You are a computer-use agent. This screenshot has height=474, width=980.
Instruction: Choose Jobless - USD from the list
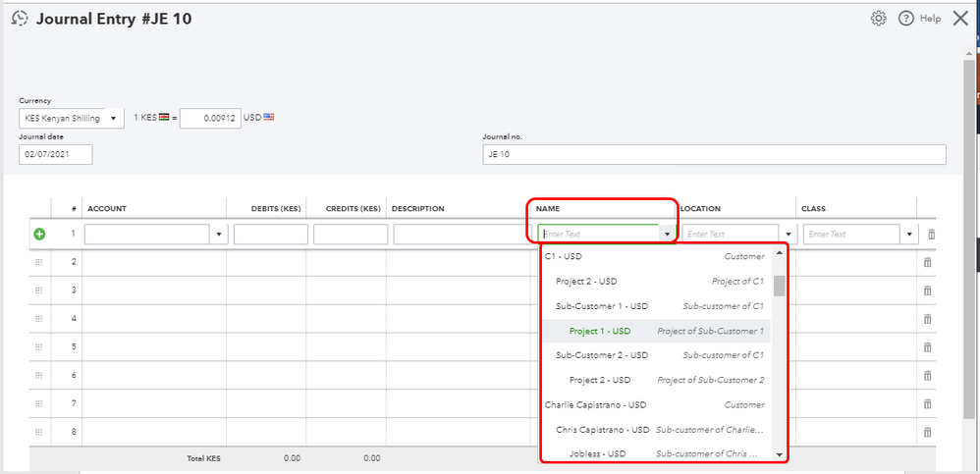pos(655,453)
